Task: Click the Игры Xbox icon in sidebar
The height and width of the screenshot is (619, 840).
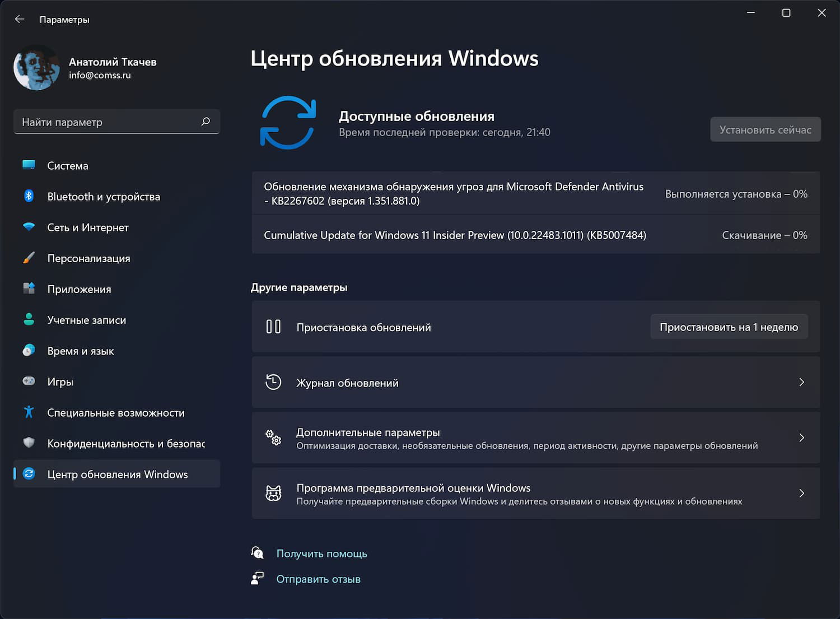Action: click(29, 381)
